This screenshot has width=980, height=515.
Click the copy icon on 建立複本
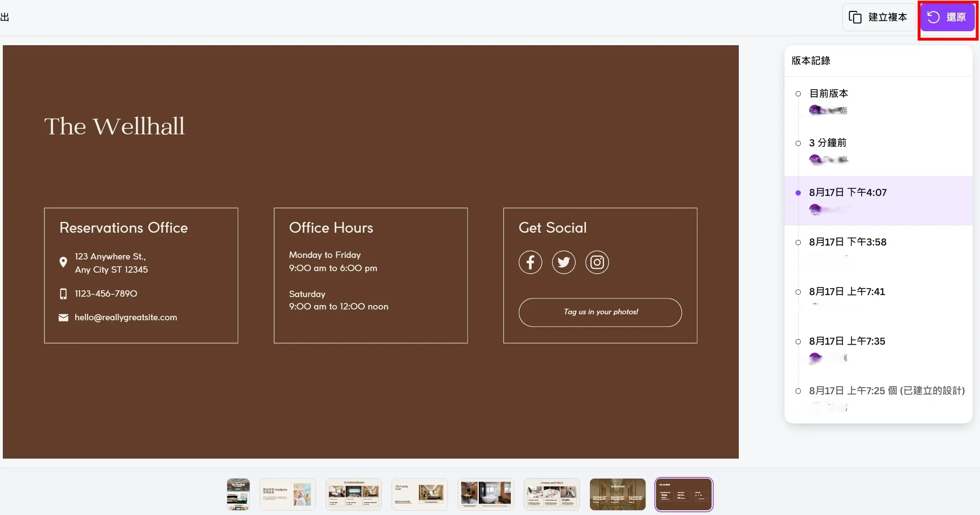[855, 17]
